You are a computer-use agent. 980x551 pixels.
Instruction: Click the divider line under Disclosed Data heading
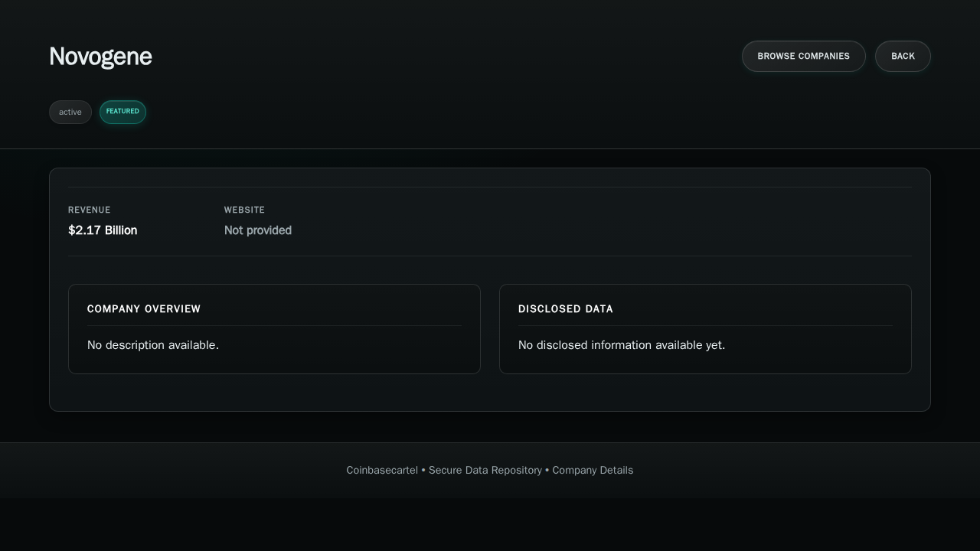(705, 326)
